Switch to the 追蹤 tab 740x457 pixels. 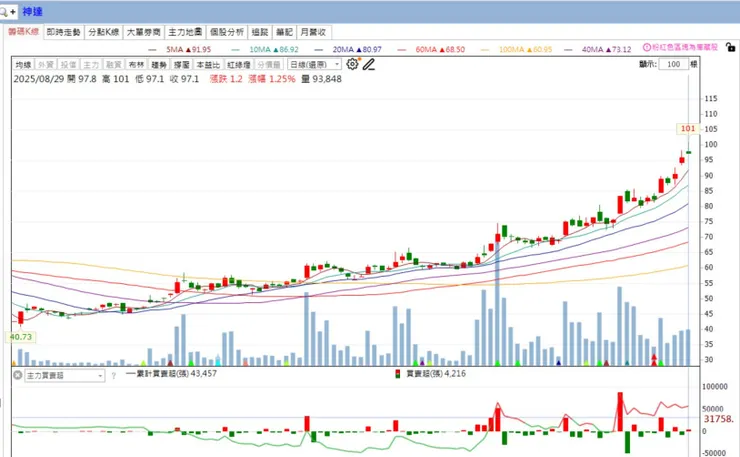coord(260,32)
